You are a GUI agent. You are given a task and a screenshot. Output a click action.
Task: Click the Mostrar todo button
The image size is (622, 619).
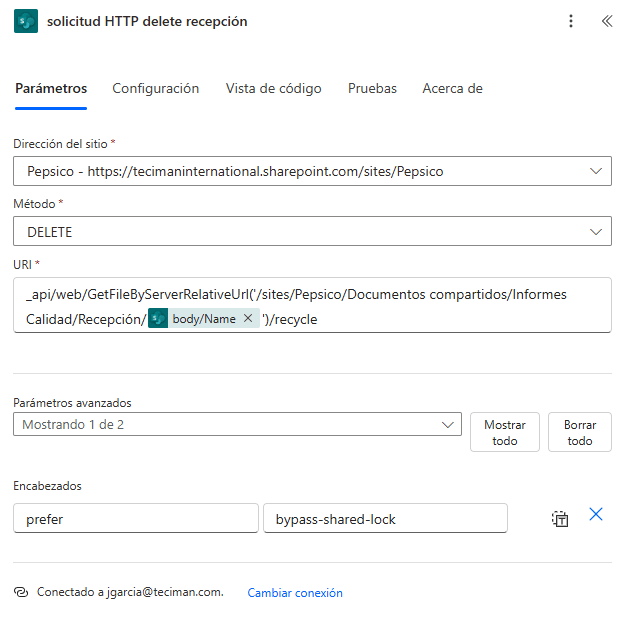point(505,432)
